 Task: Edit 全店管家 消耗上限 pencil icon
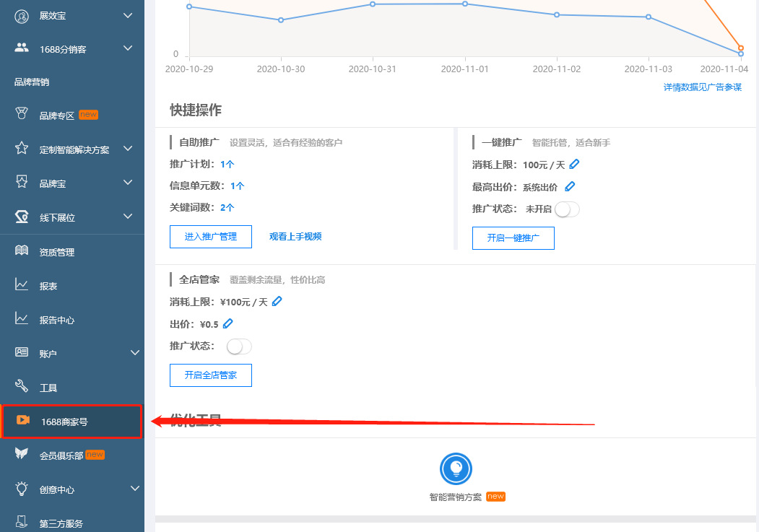(x=277, y=302)
